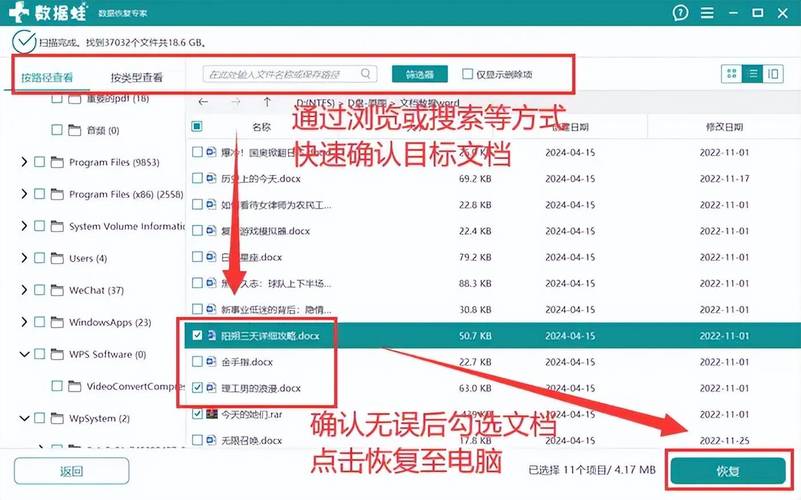This screenshot has height=500, width=801.
Task: Open the help icon in the title bar
Action: coord(680,13)
